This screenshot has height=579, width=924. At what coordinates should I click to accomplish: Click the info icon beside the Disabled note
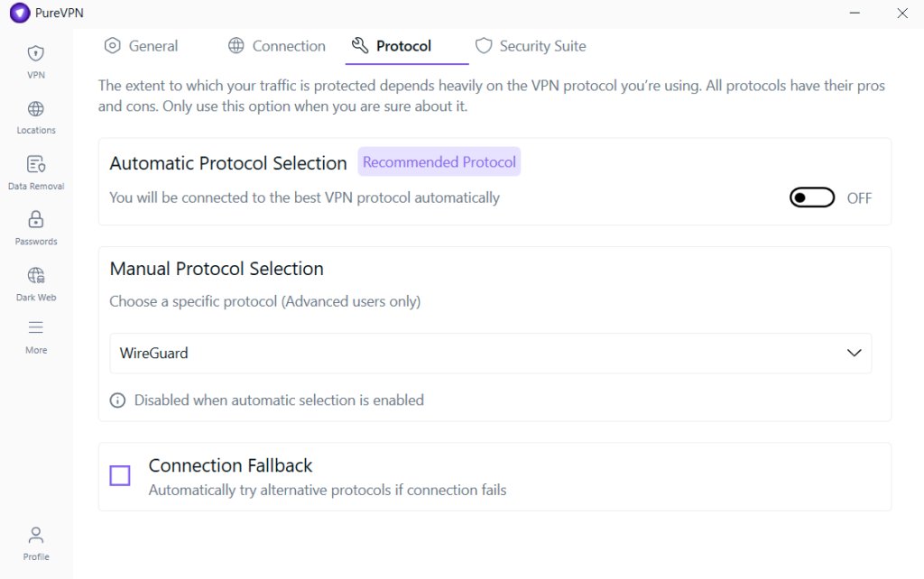coord(117,400)
